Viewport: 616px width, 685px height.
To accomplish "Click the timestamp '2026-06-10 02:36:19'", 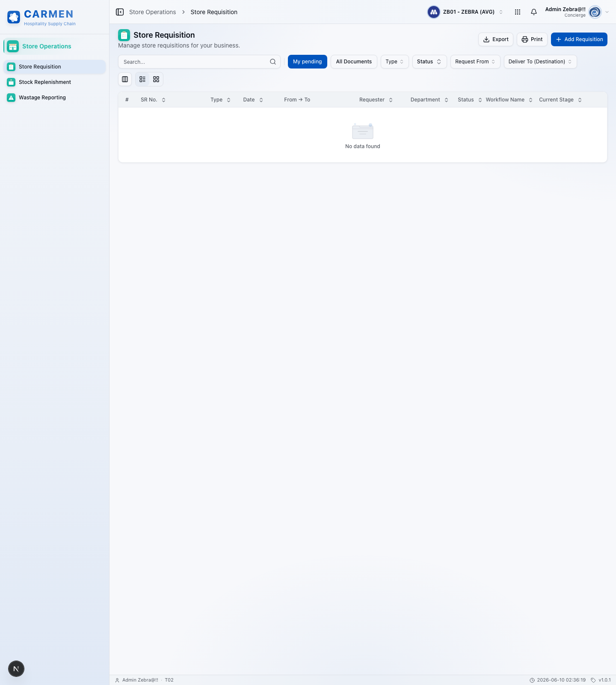I will [561, 680].
